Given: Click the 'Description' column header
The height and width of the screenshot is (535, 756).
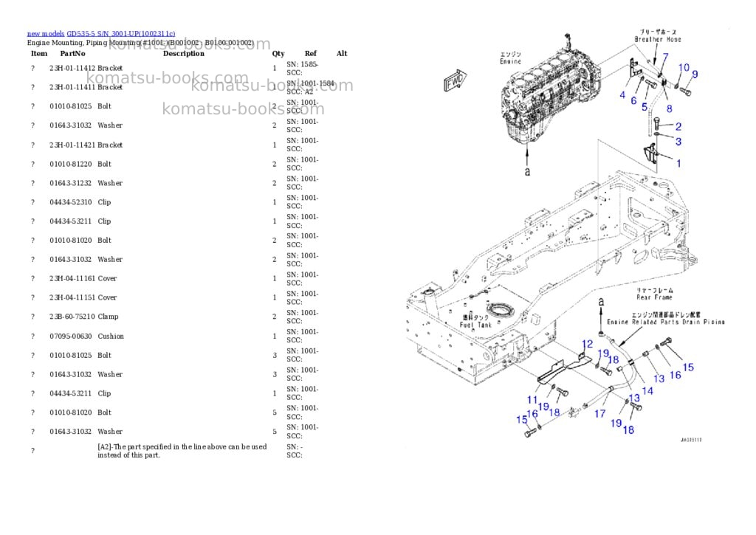Looking at the screenshot, I should tap(184, 53).
